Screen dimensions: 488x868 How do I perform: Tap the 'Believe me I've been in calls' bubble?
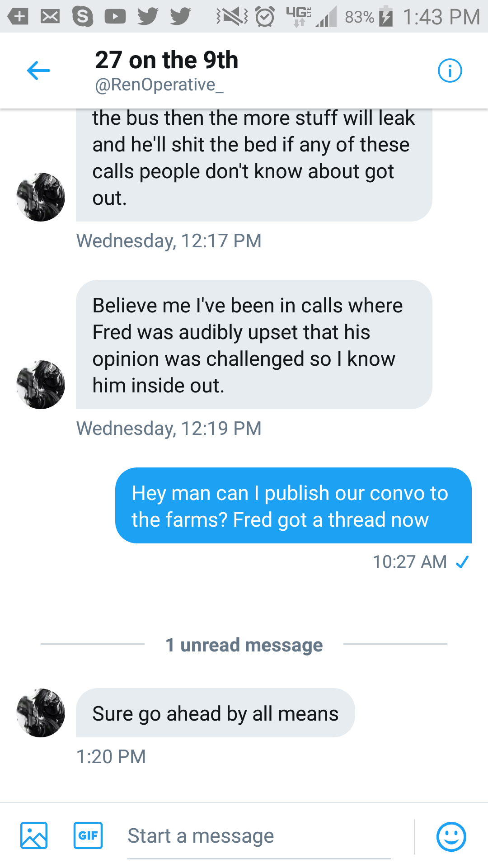254,344
